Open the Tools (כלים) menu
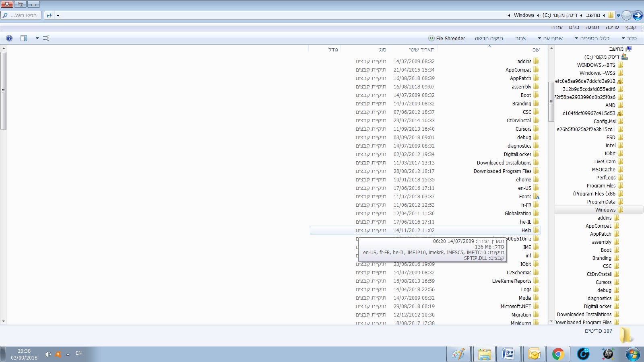644x362 pixels. click(x=574, y=27)
